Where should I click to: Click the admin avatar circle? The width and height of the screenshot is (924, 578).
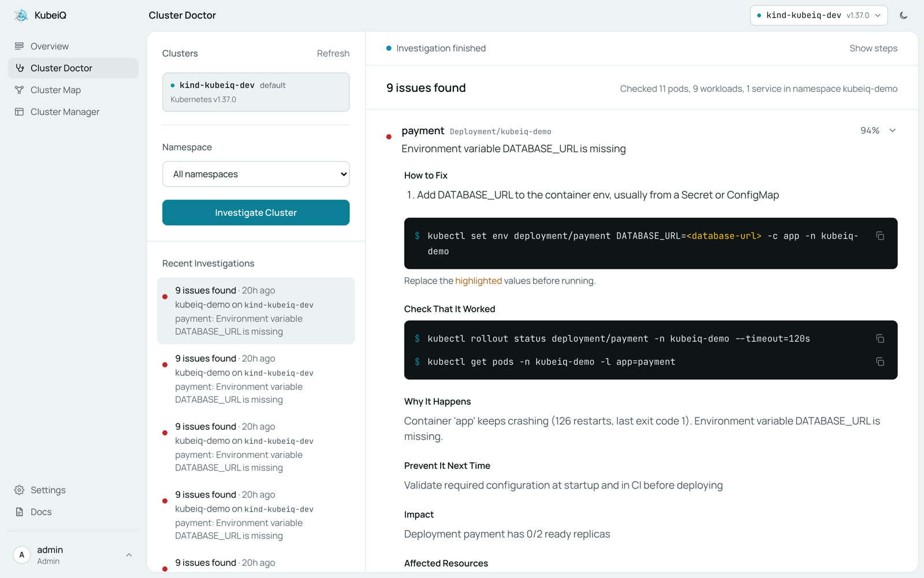pos(22,555)
